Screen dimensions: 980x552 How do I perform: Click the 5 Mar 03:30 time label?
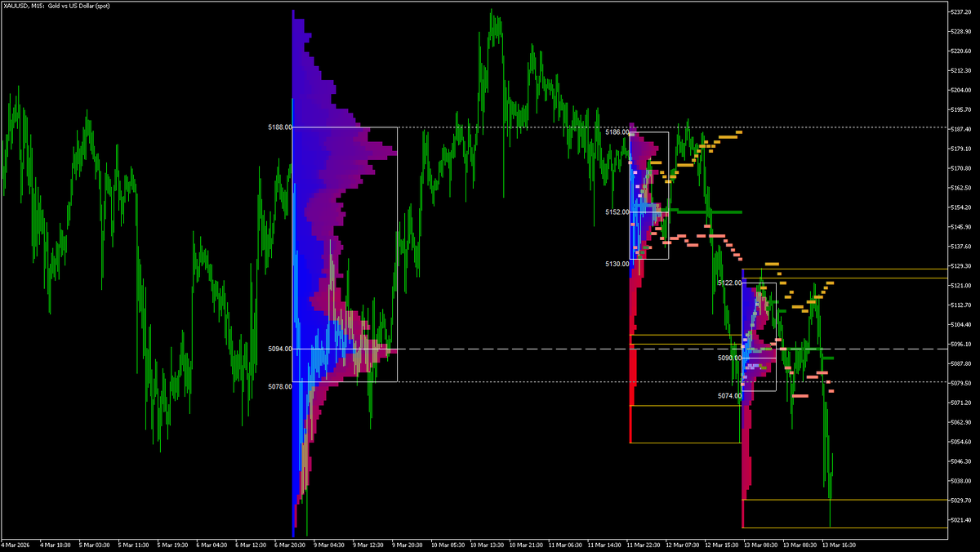pyautogui.click(x=95, y=544)
